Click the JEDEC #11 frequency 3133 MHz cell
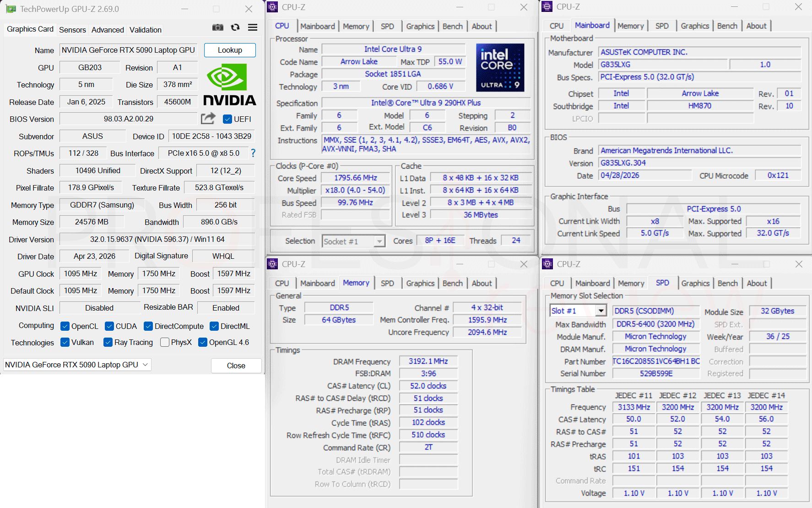 pyautogui.click(x=634, y=407)
